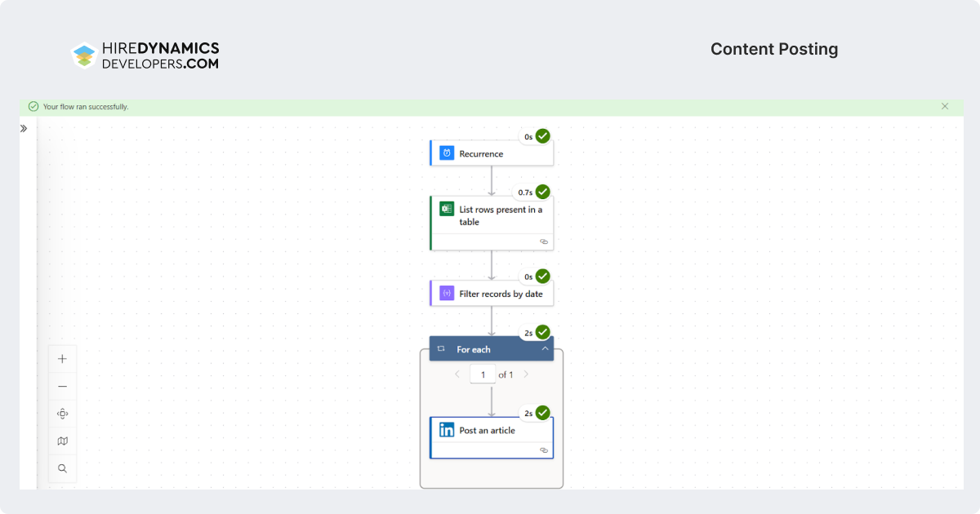Toggle the minimap icon
980x514 pixels.
tap(63, 441)
